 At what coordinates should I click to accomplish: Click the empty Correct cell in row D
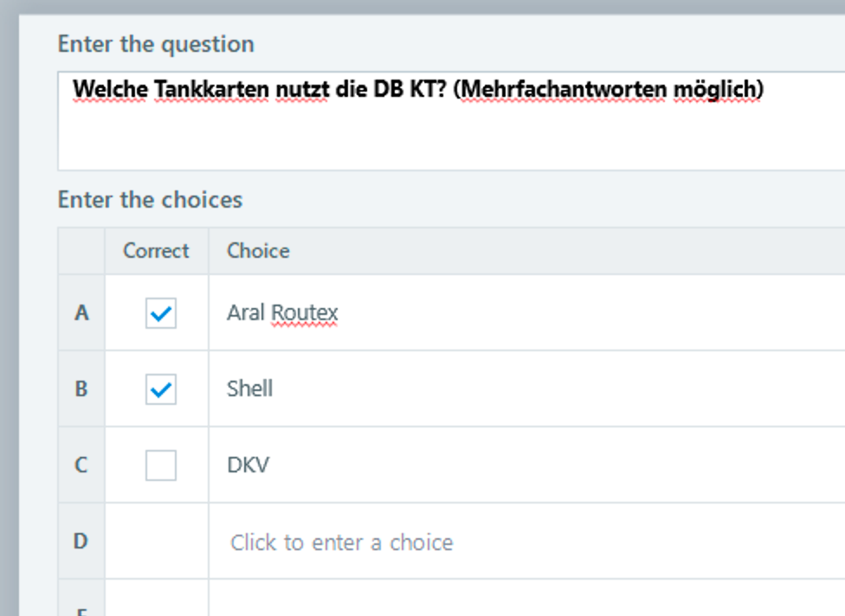tap(157, 542)
